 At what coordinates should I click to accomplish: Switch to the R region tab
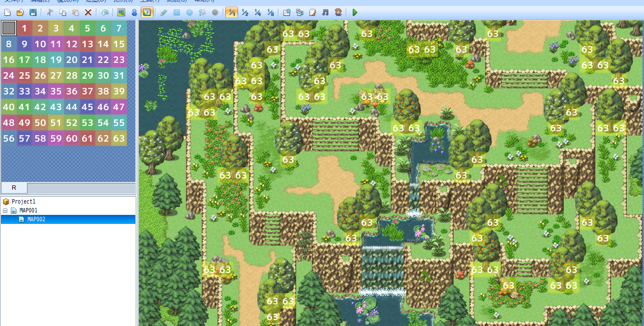pyautogui.click(x=14, y=188)
